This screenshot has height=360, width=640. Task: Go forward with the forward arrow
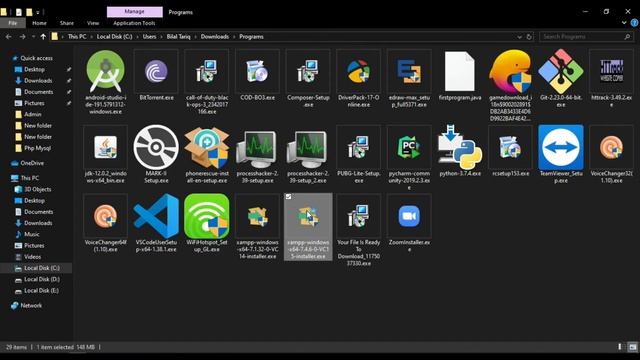pos(22,37)
